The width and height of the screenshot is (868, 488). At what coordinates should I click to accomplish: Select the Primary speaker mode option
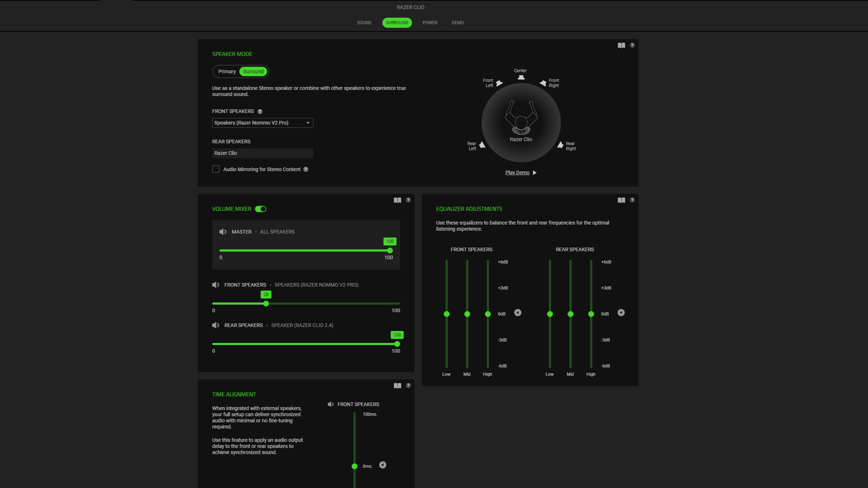pyautogui.click(x=227, y=71)
